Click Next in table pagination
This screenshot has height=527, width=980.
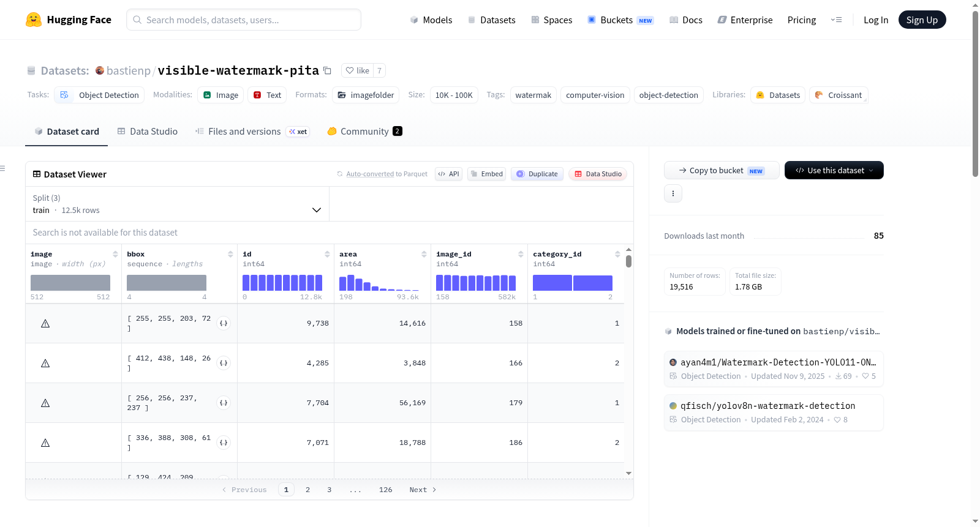click(x=423, y=490)
